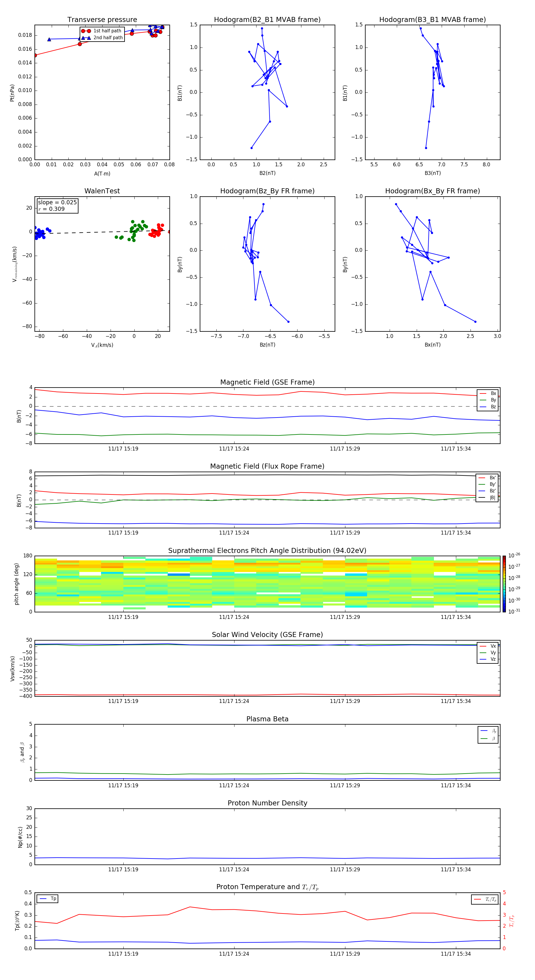Screen dimensions: 535x980
Task: Click the "Transverse pressure" plot title
Action: coord(102,20)
